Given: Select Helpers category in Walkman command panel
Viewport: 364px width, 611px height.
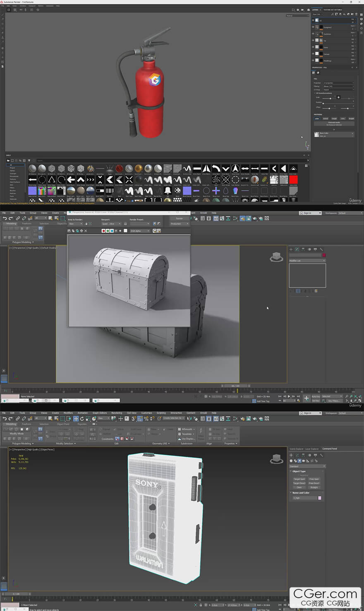Looking at the screenshot, I should pos(308,460).
